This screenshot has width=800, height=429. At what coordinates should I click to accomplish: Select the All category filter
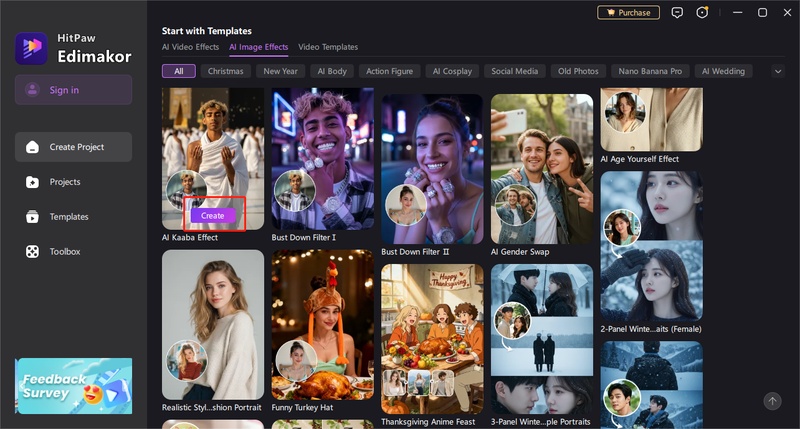179,71
